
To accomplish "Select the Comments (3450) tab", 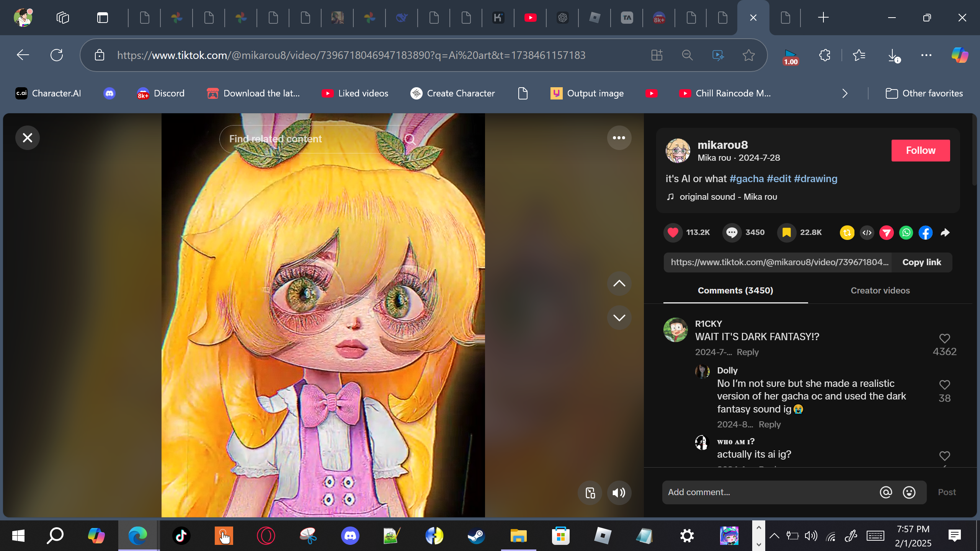I will pyautogui.click(x=735, y=290).
